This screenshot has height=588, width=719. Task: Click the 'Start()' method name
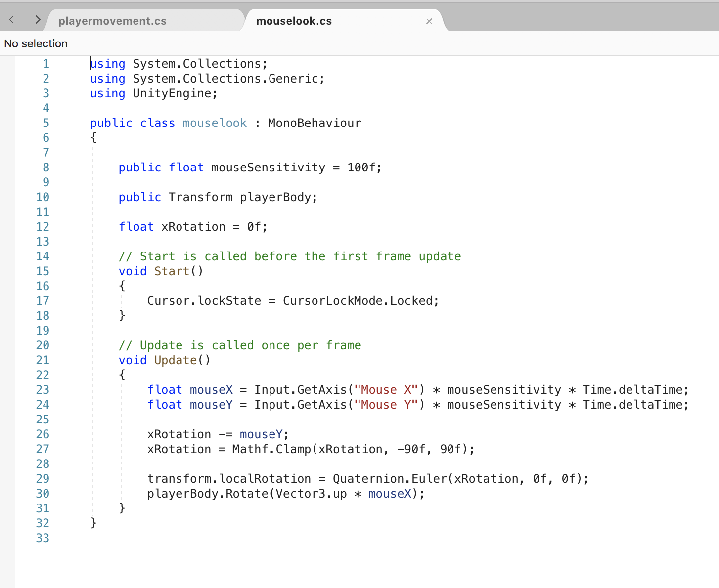(x=179, y=271)
